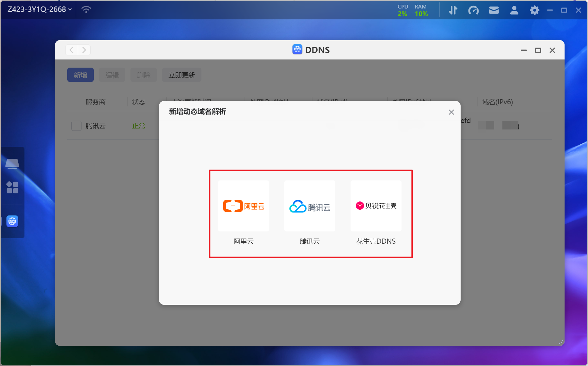Click the DDNS title bar icon
Viewport: 588px width, 366px height.
click(x=297, y=50)
